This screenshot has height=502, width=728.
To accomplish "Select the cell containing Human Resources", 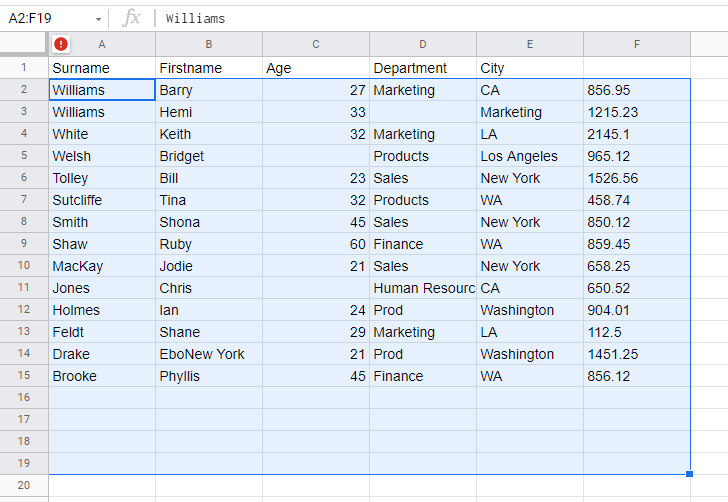I will [x=423, y=288].
